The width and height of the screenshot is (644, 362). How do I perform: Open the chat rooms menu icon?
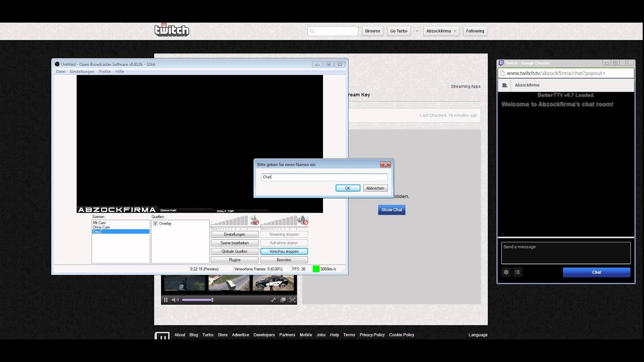(x=505, y=85)
